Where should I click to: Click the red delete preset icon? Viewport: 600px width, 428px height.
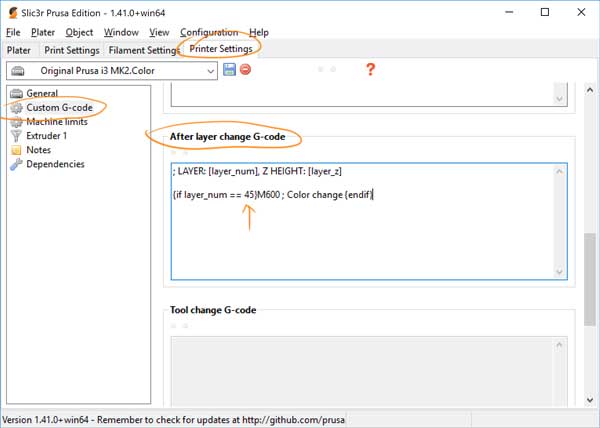pos(245,69)
